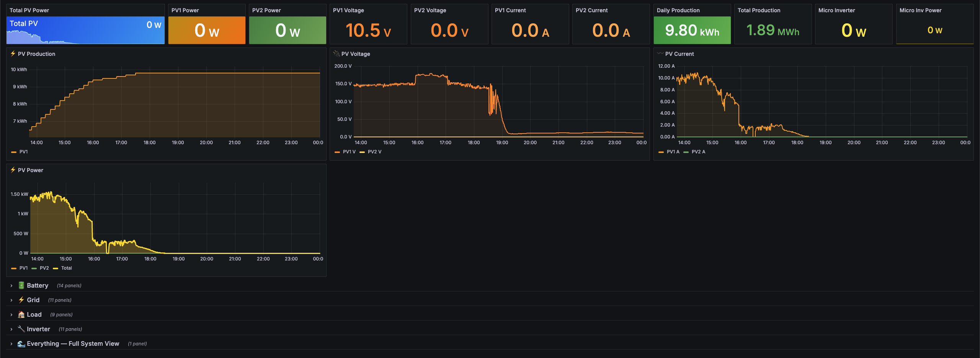Click the (14 panels) label in Battery row

coord(69,286)
